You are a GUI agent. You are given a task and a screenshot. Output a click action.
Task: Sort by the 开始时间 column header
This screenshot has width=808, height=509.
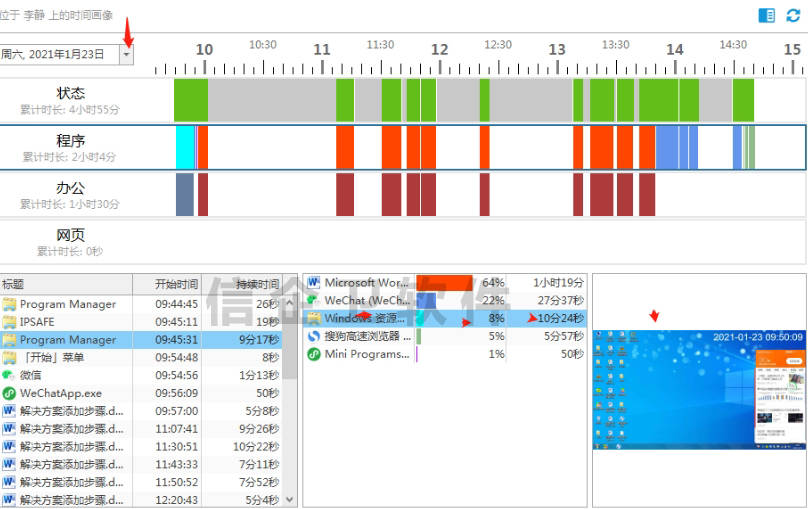(176, 284)
